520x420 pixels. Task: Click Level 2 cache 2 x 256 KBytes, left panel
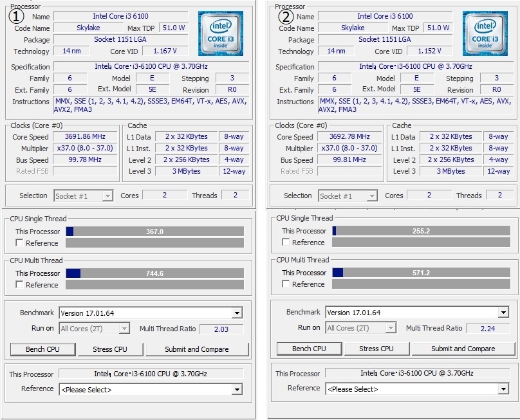coord(187,160)
